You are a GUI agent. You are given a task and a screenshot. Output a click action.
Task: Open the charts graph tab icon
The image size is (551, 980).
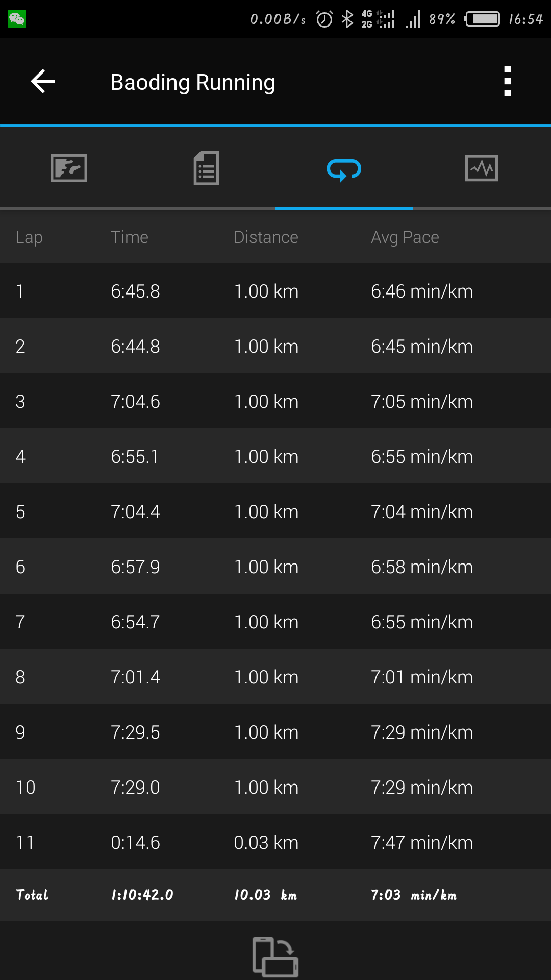click(482, 168)
